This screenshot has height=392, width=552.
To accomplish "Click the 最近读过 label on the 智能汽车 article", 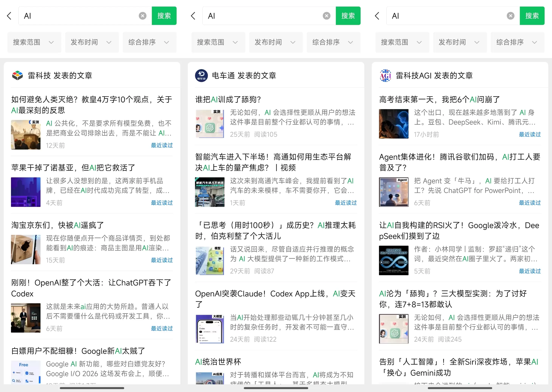I will [x=346, y=203].
